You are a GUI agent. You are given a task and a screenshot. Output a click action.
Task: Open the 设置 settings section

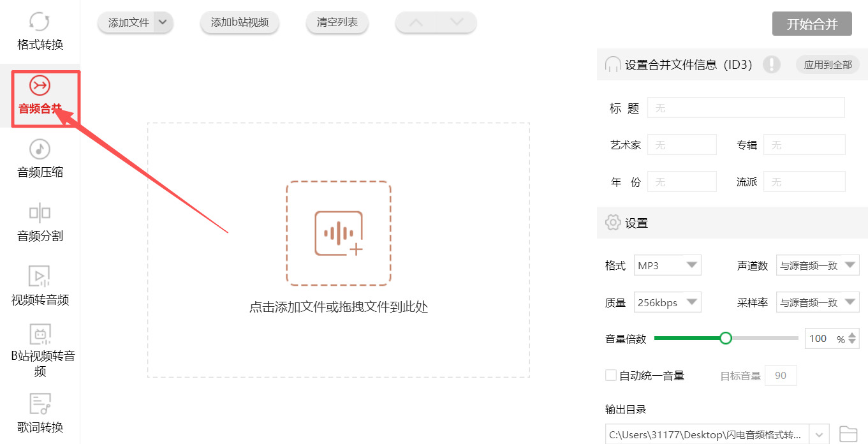pos(636,223)
